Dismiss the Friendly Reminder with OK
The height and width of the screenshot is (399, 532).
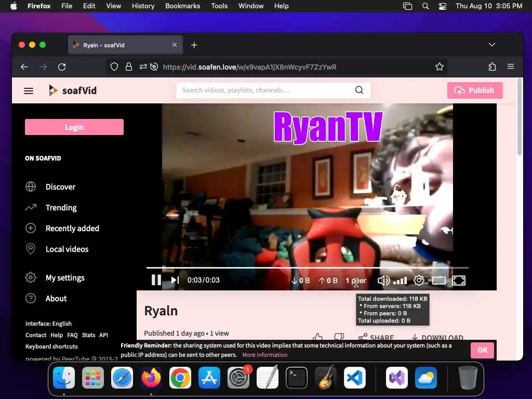coord(482,350)
